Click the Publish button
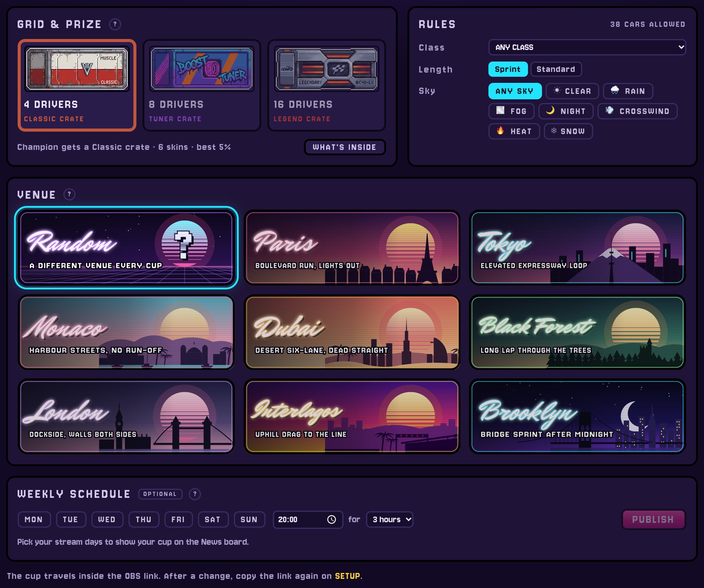The height and width of the screenshot is (588, 704). point(653,519)
